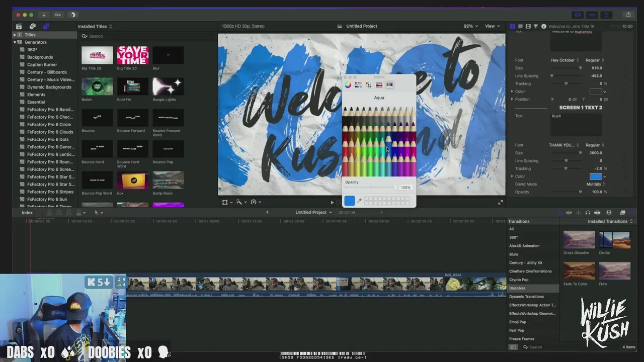Click the Kush text field
Viewport: 644px width, 362px height.
coord(576,124)
